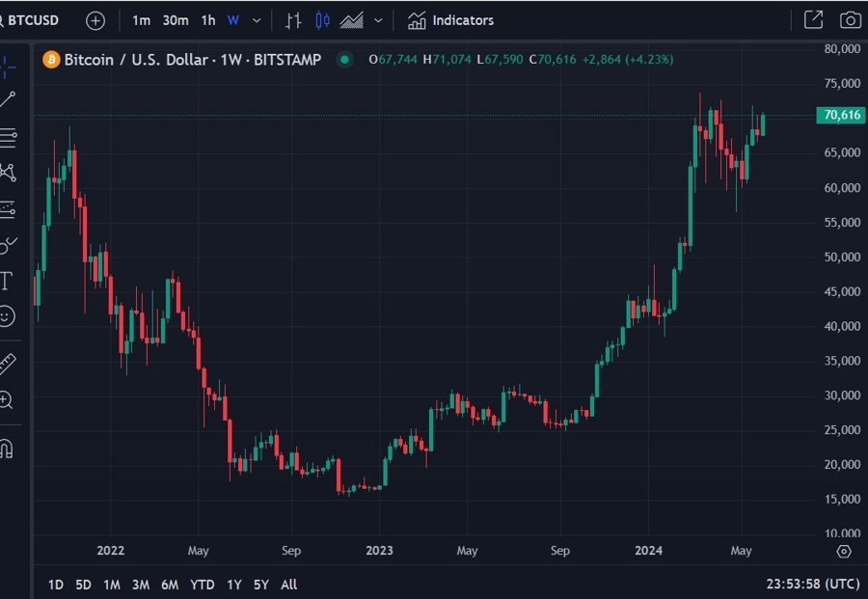Switch to the 1h timeframe
The image size is (868, 599).
[x=208, y=20]
